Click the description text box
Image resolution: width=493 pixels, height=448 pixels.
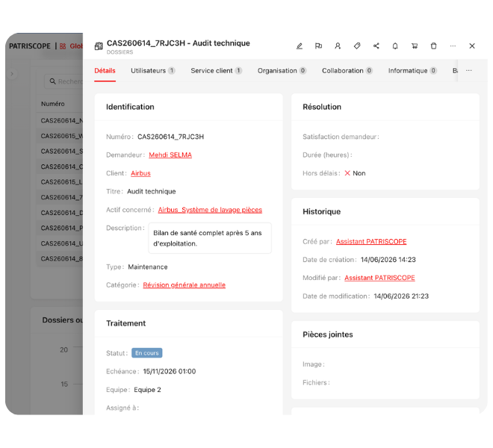coord(210,238)
